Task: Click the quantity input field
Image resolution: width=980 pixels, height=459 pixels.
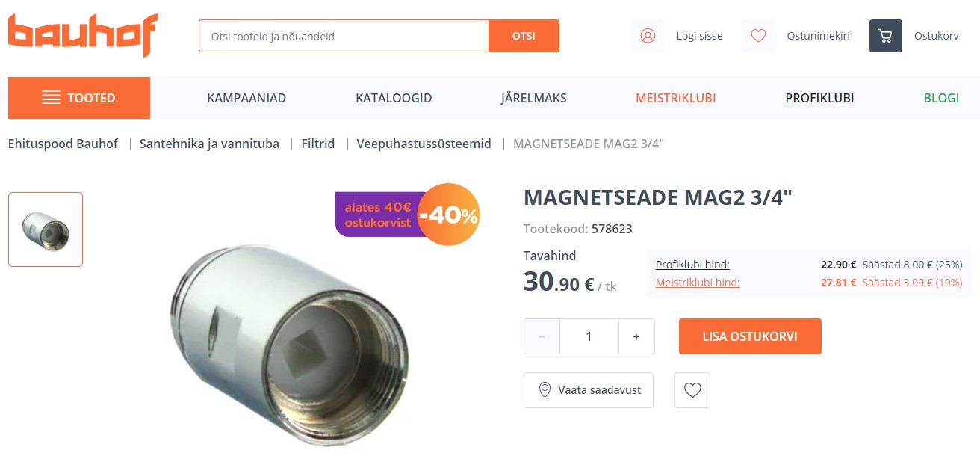Action: pos(589,336)
